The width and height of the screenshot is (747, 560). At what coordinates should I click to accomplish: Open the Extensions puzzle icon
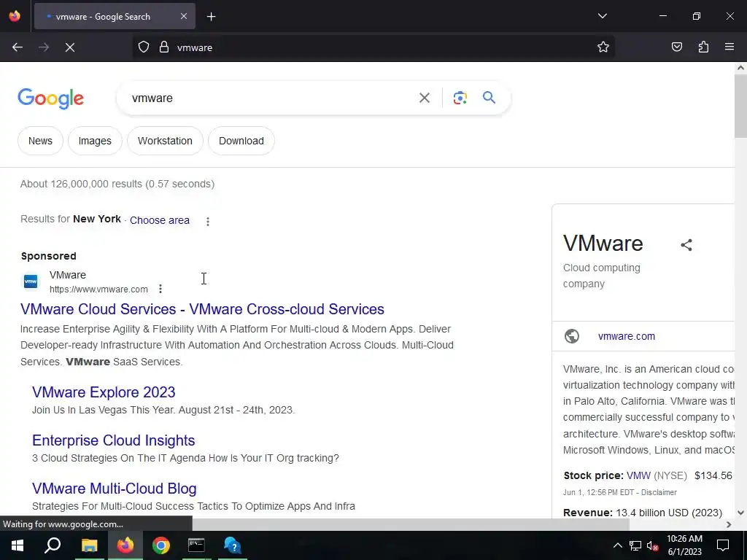[x=703, y=47]
